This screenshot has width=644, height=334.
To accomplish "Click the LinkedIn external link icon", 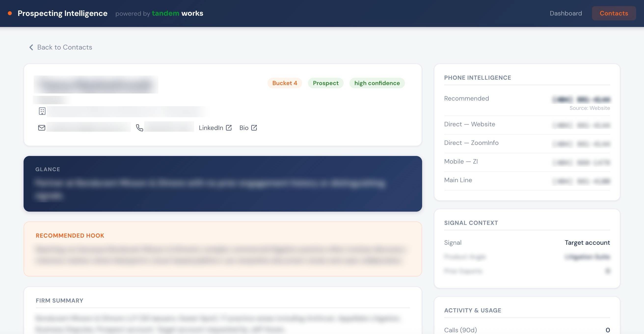I will point(229,128).
